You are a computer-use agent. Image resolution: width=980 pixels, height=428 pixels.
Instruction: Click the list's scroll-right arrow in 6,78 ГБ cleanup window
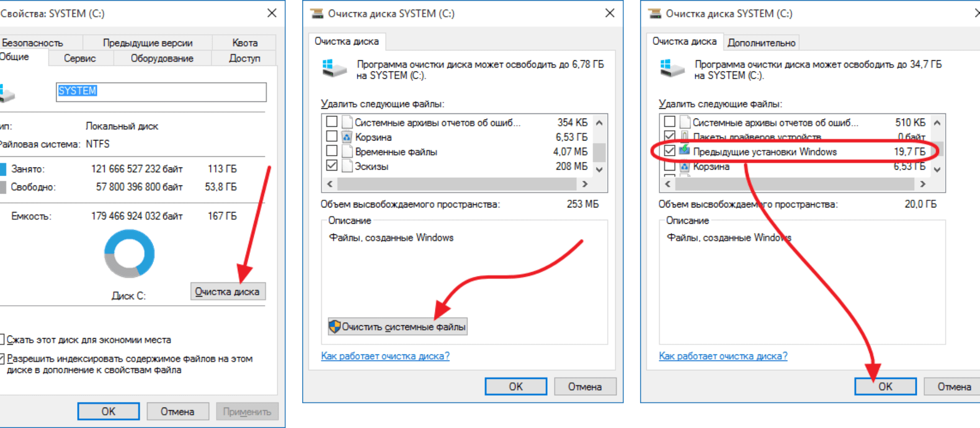[585, 184]
